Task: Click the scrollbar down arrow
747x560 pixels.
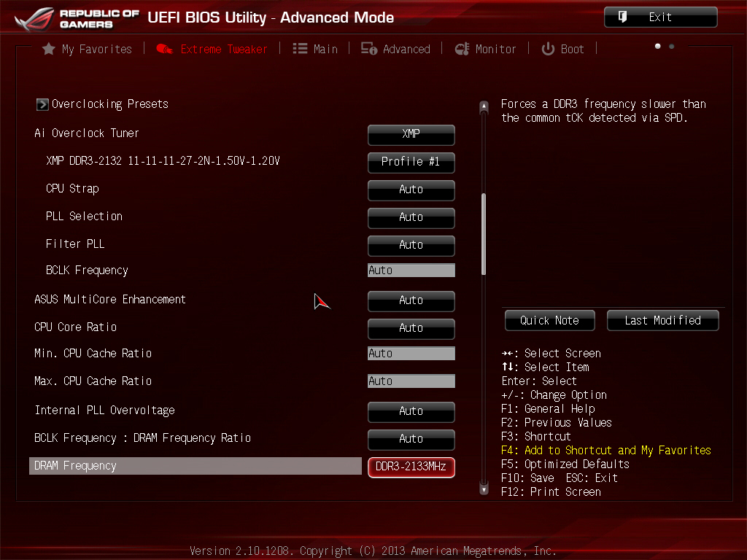Action: point(484,489)
